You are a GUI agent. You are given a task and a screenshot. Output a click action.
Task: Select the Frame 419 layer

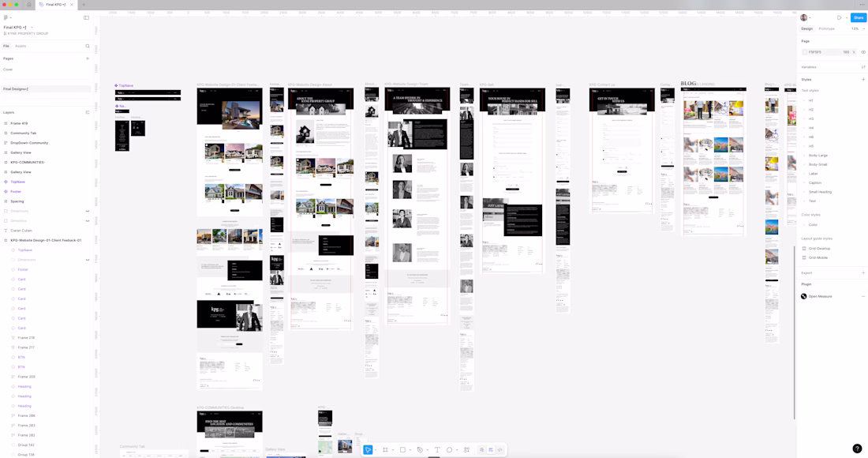pos(19,123)
